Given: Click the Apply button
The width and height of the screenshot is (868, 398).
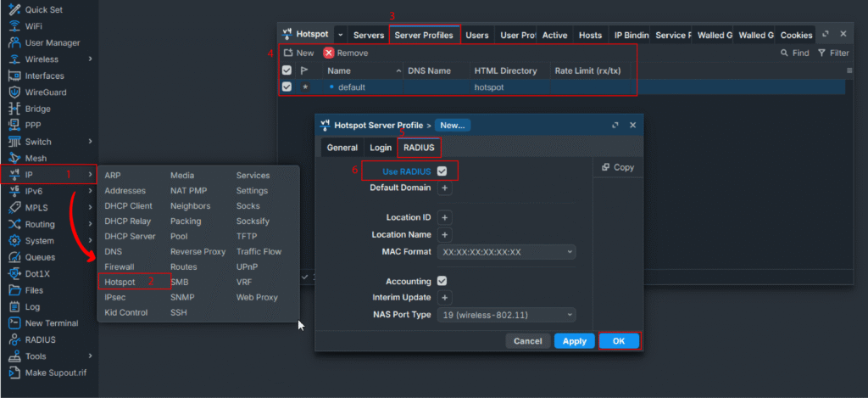Looking at the screenshot, I should (575, 341).
